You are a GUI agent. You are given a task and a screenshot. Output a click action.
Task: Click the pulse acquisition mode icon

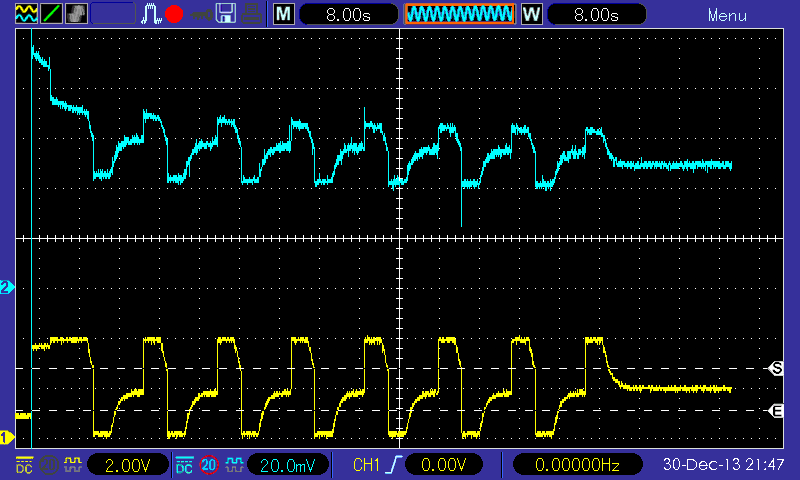click(151, 14)
